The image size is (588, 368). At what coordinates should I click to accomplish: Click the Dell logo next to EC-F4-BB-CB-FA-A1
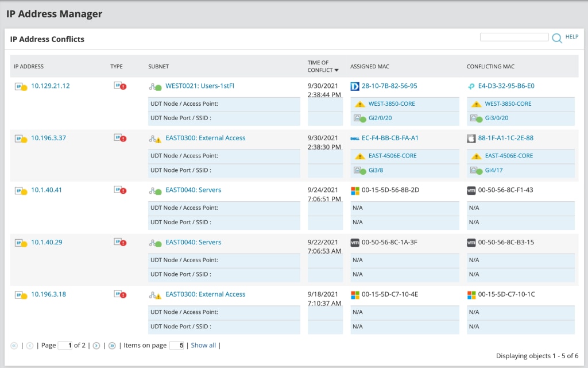(x=355, y=138)
